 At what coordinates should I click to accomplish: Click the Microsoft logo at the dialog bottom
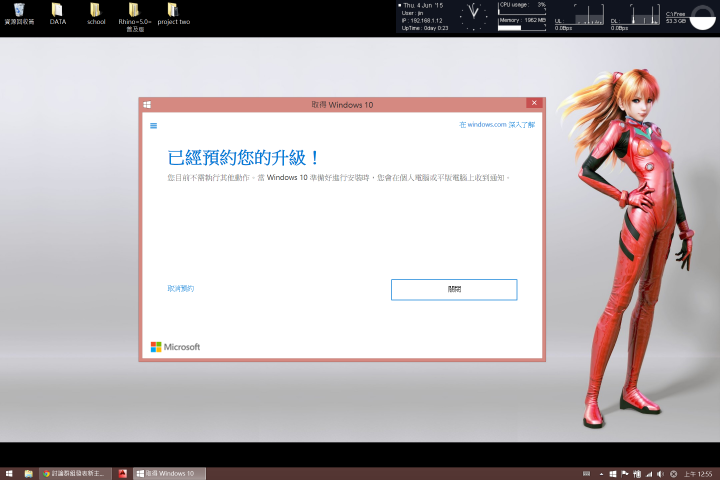[175, 347]
